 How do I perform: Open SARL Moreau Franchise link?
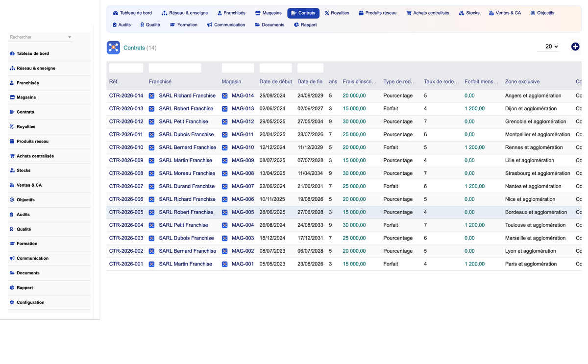click(187, 173)
